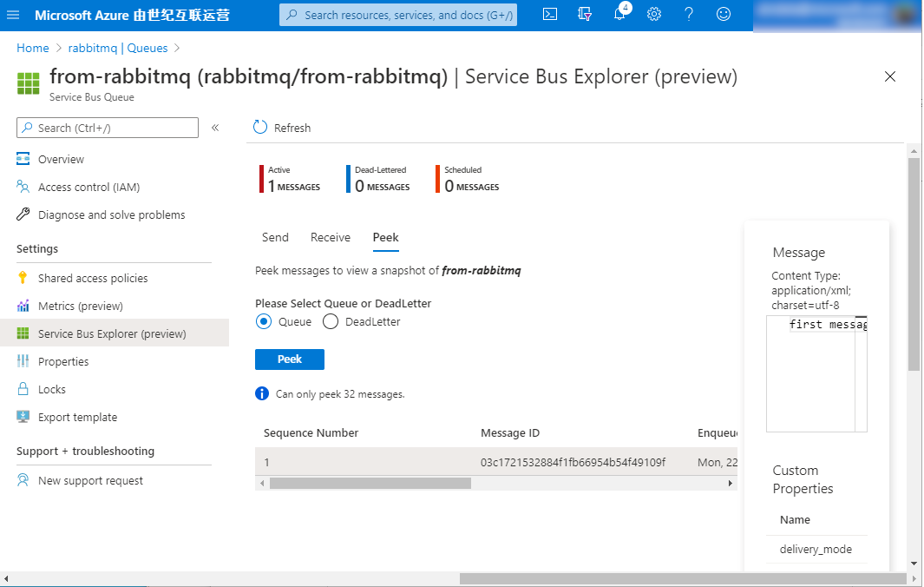
Task: Go to Home breadcrumb link
Action: tap(33, 48)
